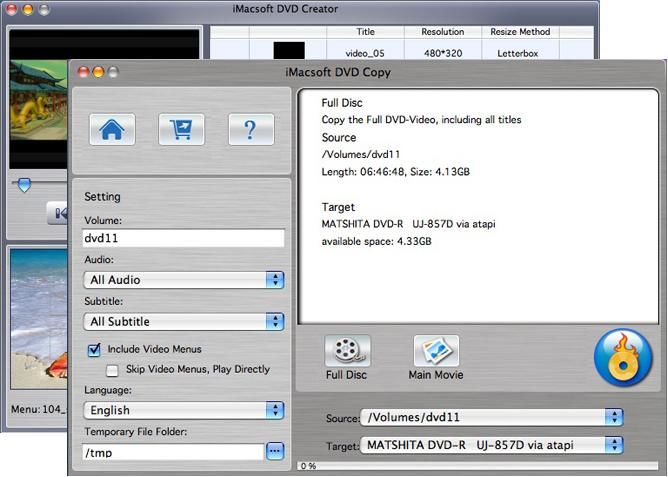The height and width of the screenshot is (477, 668).
Task: Go to the Home button in DVD Copy
Action: (x=112, y=129)
